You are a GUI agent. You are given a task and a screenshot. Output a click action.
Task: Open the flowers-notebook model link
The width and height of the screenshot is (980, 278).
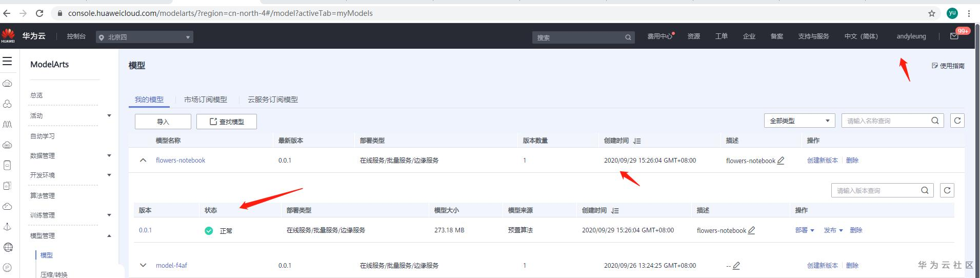[181, 161]
